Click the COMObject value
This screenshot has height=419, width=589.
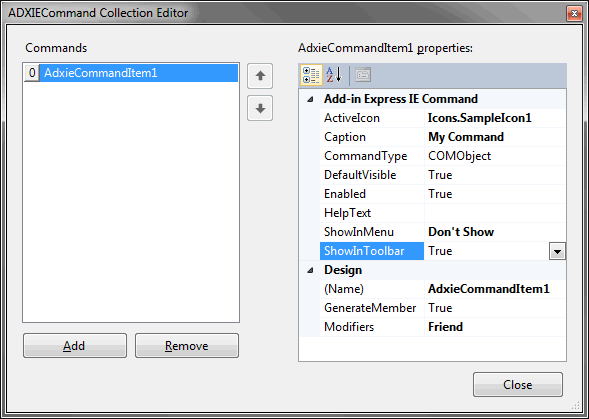click(x=495, y=156)
